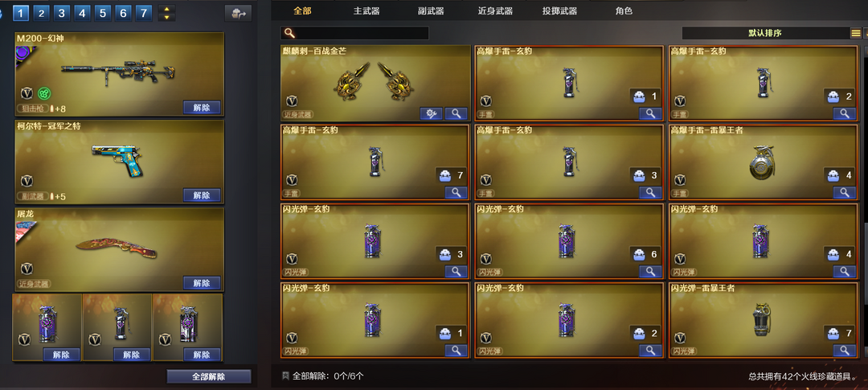Click the item search field
The width and height of the screenshot is (868, 390).
click(355, 33)
